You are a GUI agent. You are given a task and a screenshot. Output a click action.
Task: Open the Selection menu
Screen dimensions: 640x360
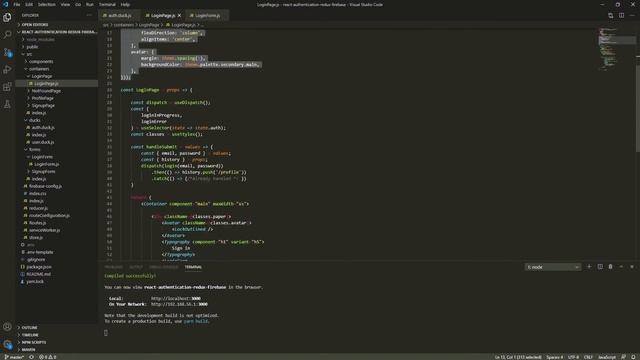tap(47, 4)
